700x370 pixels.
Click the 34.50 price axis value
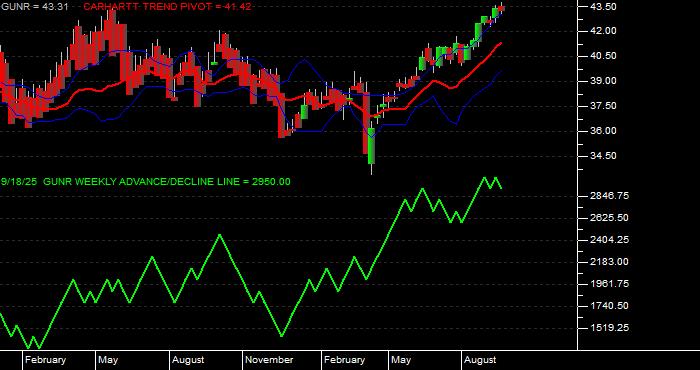pos(604,156)
